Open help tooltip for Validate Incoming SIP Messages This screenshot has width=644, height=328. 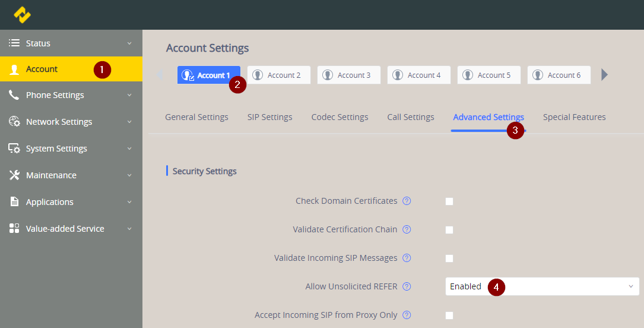pos(407,258)
